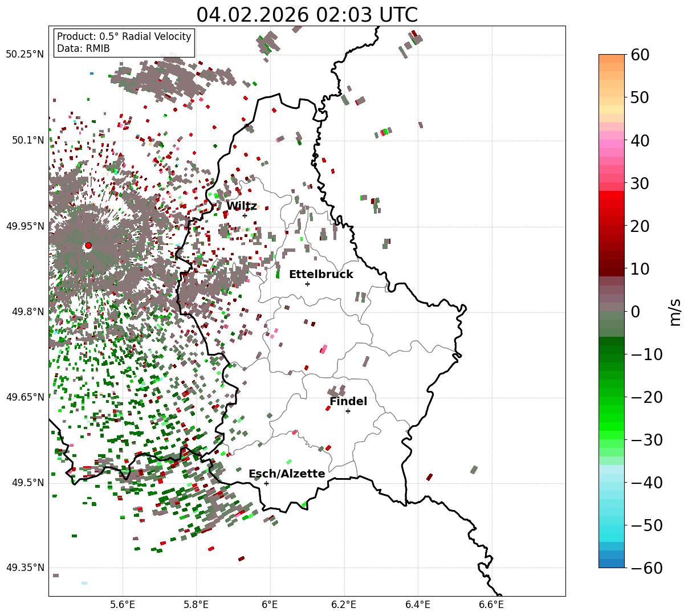The height and width of the screenshot is (616, 688).
Task: Click the title 04.02.2026 02:03 UTC
Action: (x=307, y=15)
